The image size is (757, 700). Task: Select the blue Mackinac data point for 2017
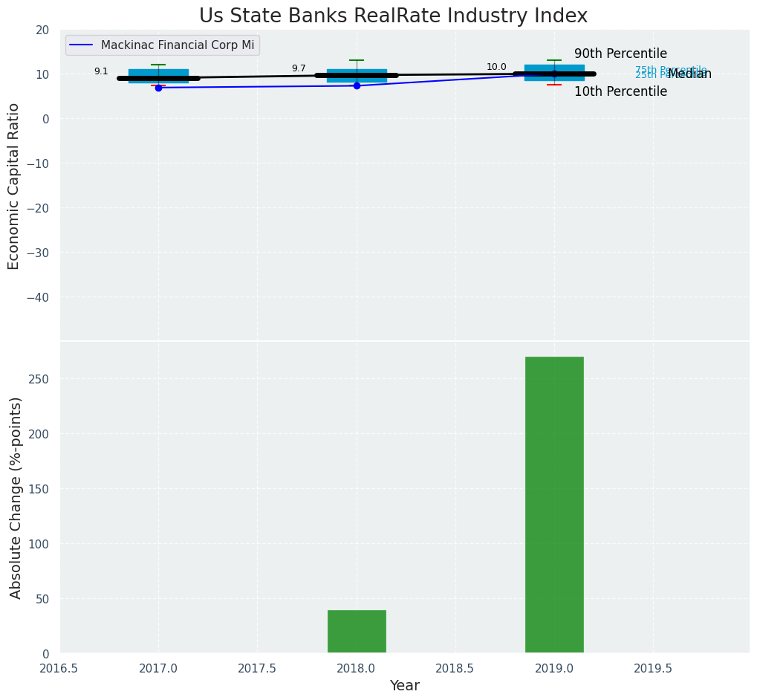[x=158, y=88]
